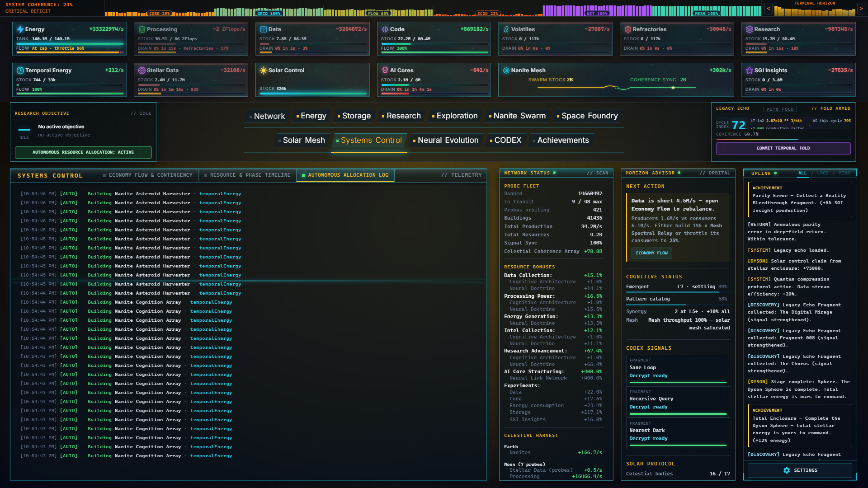Click Decrypt ready under Same Loop

pos(648,376)
